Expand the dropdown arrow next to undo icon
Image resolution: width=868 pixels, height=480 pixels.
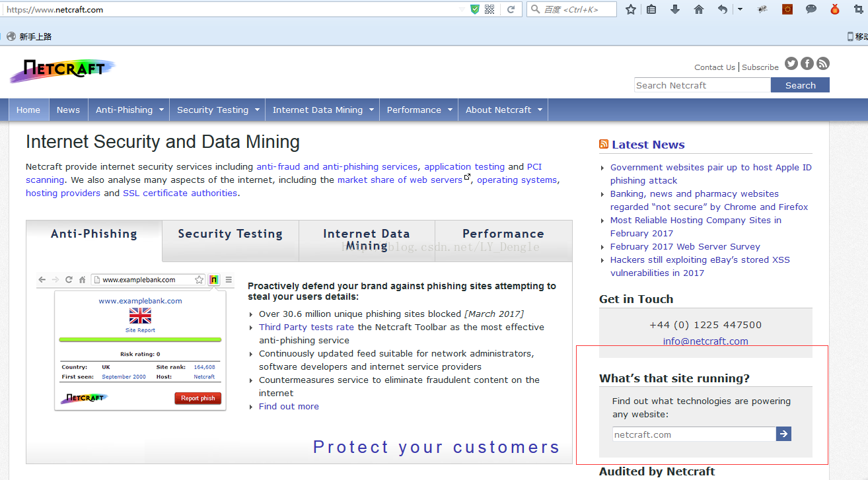point(740,9)
